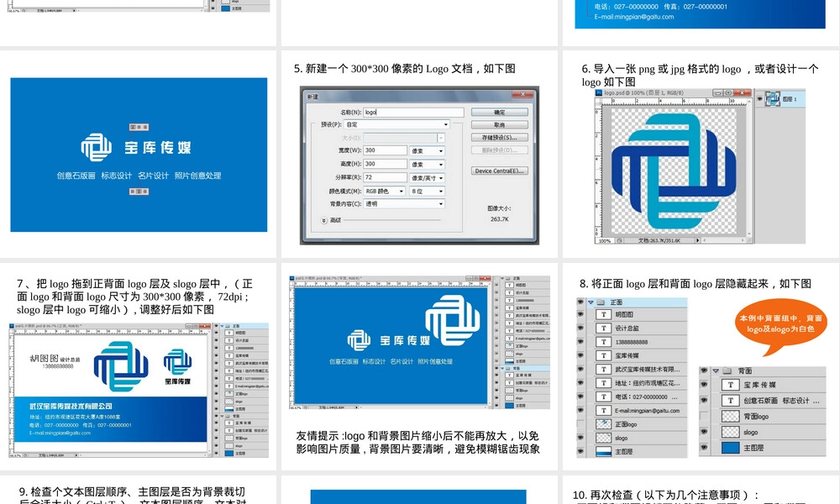Click the 背面logo layer thumbnail in step 8
Screen dimensions: 840x504
[x=730, y=416]
